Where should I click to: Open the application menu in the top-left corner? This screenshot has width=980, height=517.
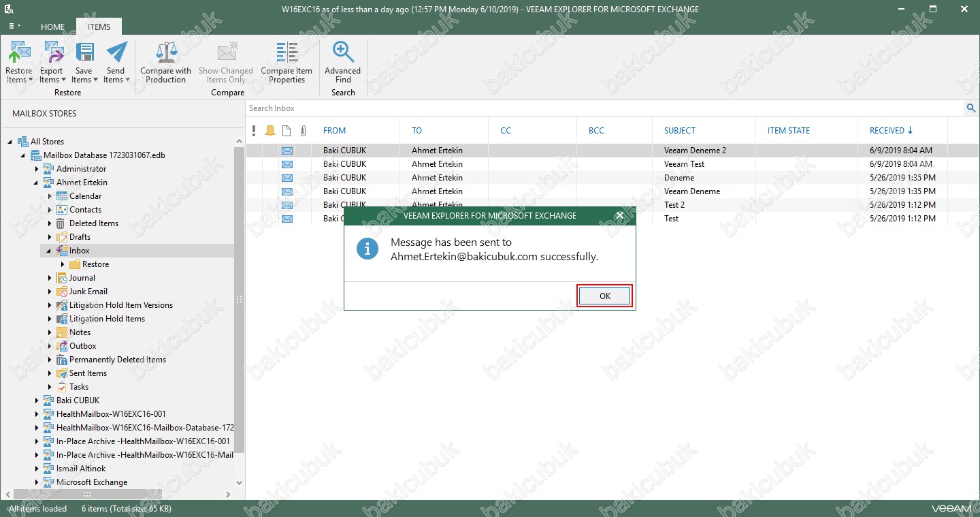coord(14,27)
